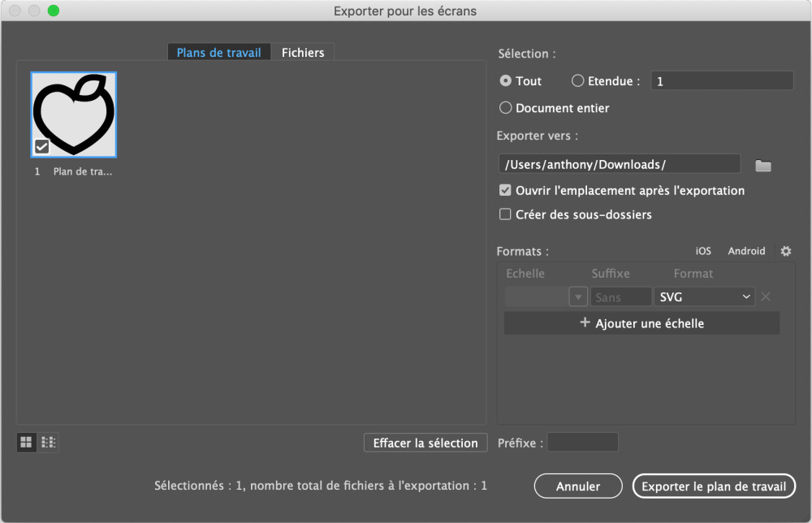Focus the Etendue range input field
This screenshot has width=812, height=523.
[722, 80]
